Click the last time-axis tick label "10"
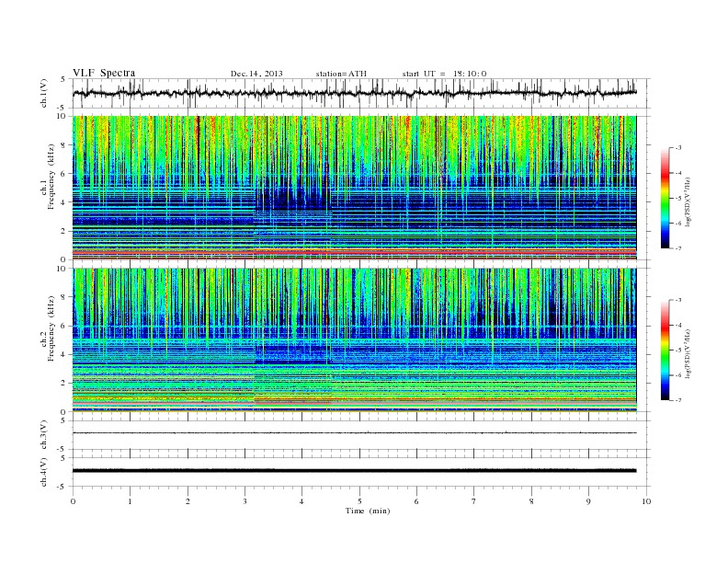Image resolution: width=728 pixels, height=563 pixels. (646, 501)
